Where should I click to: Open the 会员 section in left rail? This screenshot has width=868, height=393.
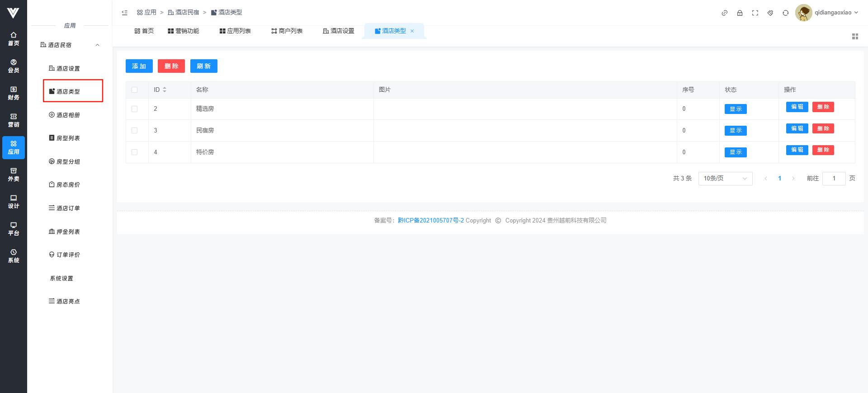(x=14, y=66)
